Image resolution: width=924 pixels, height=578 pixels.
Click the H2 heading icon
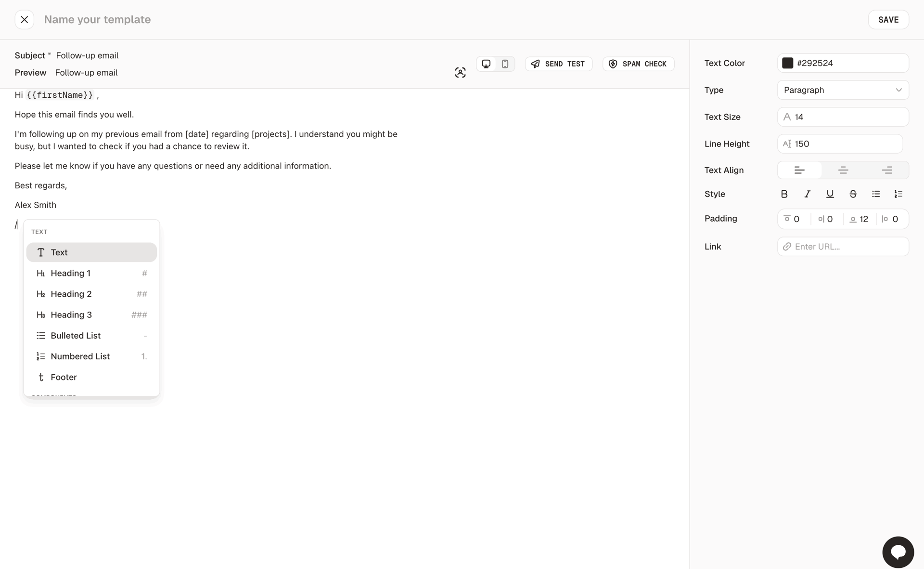point(41,294)
